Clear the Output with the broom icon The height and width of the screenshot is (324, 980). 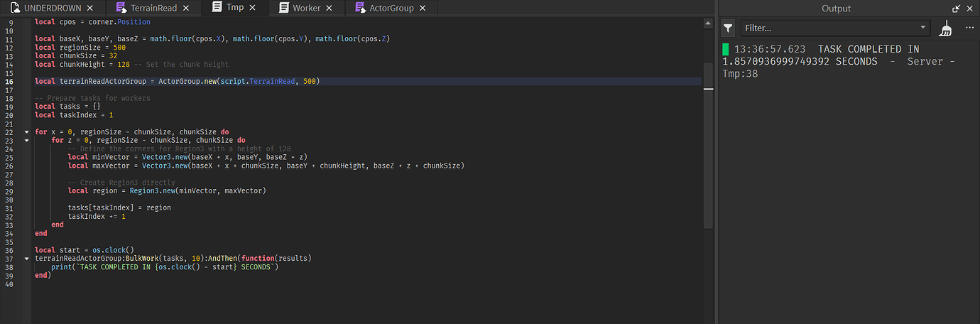pos(945,28)
